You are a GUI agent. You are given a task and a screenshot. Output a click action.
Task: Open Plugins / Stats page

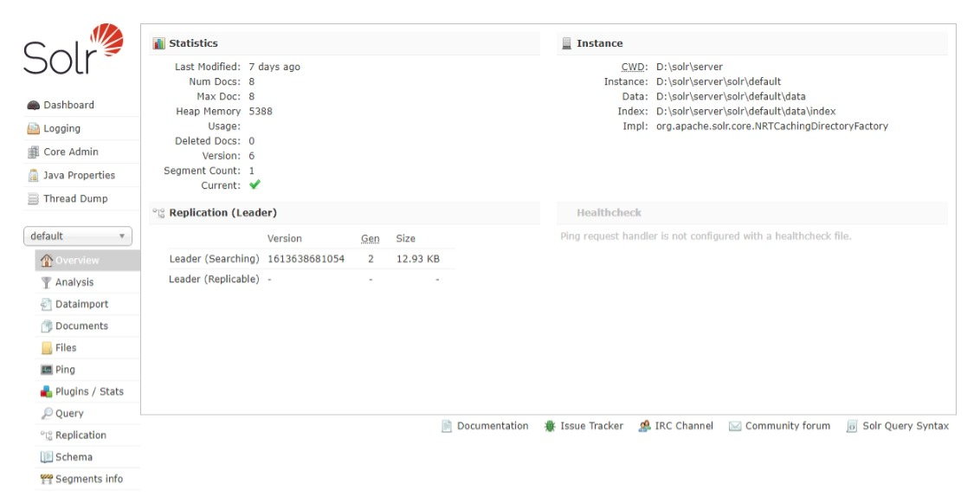pyautogui.click(x=87, y=391)
